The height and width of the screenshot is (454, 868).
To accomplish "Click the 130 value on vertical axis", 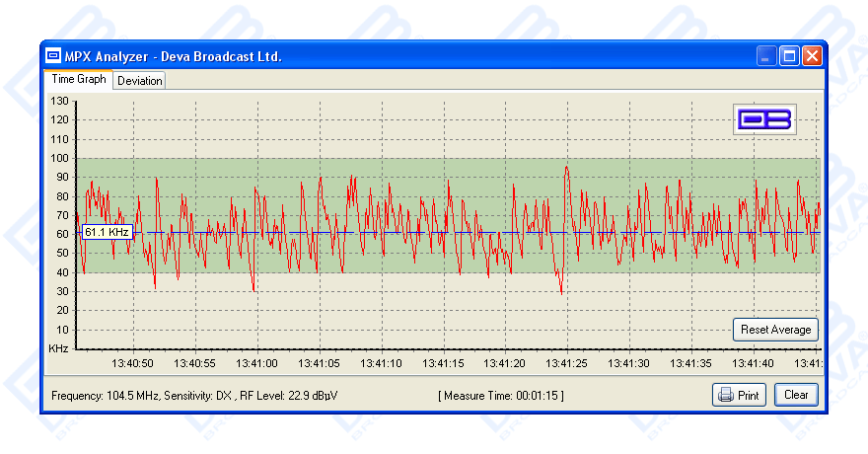I will point(59,101).
